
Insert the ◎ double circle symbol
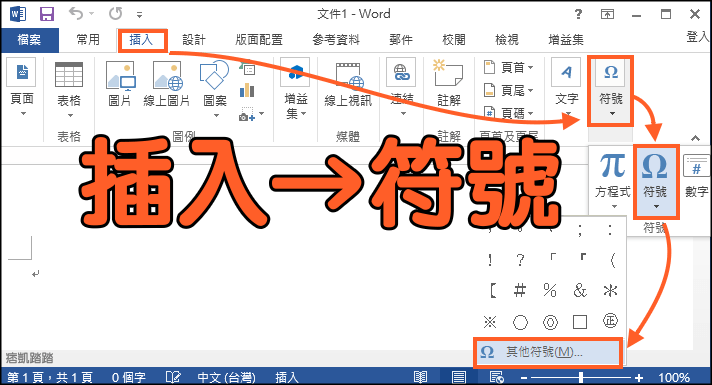pos(550,322)
